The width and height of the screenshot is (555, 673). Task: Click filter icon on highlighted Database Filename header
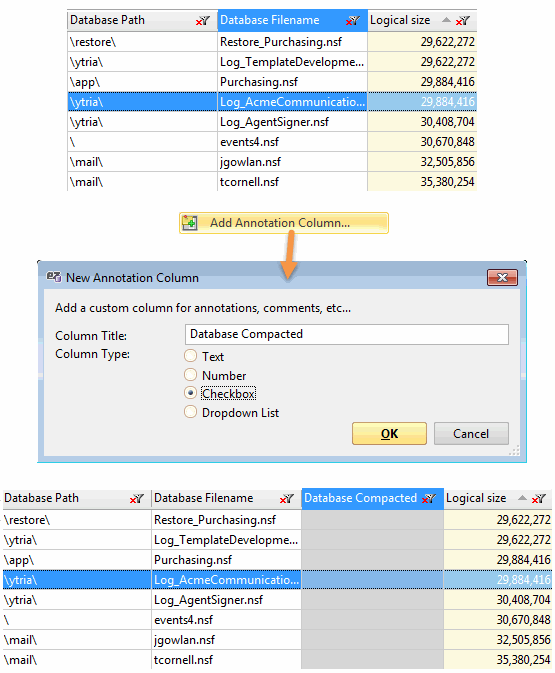click(x=353, y=21)
